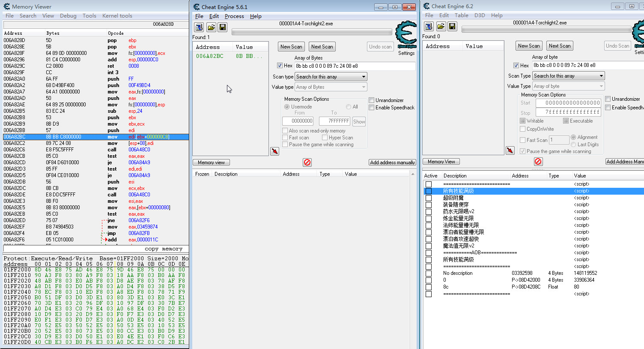Open the Scan type dropdown
The height and width of the screenshot is (349, 644).
[x=330, y=76]
